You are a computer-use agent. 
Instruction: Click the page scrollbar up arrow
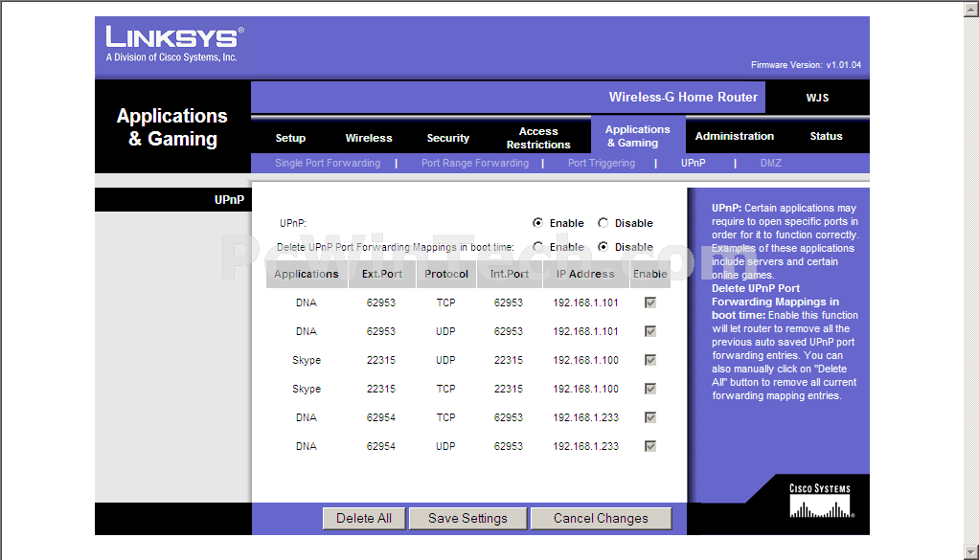pos(971,10)
